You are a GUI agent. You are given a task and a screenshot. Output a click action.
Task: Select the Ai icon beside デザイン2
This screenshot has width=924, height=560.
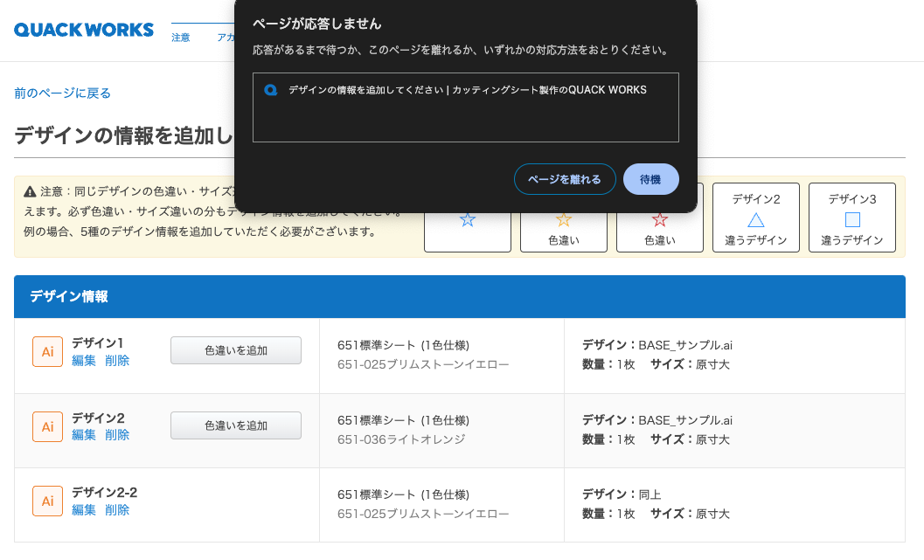point(47,426)
